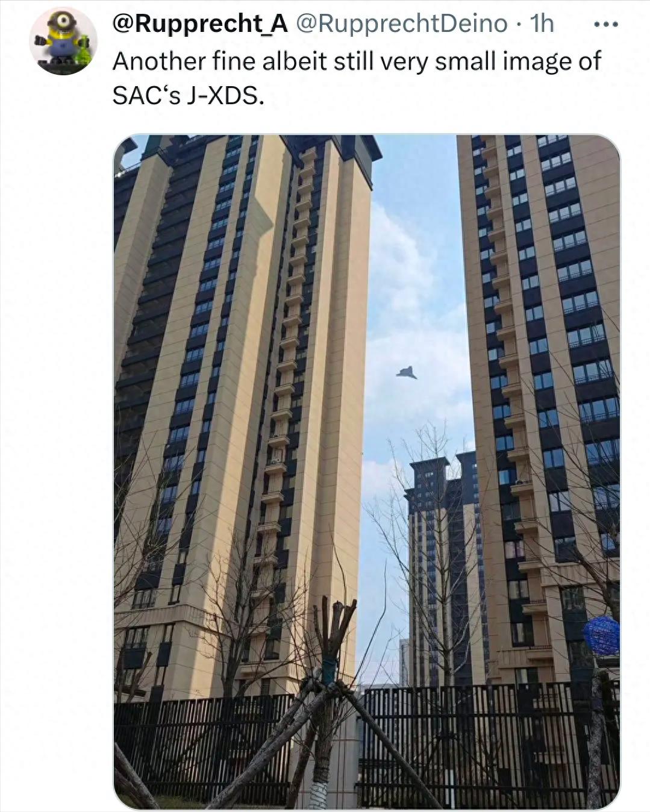The image size is (650, 812).
Task: Open the three-dot more options menu
Action: click(605, 25)
